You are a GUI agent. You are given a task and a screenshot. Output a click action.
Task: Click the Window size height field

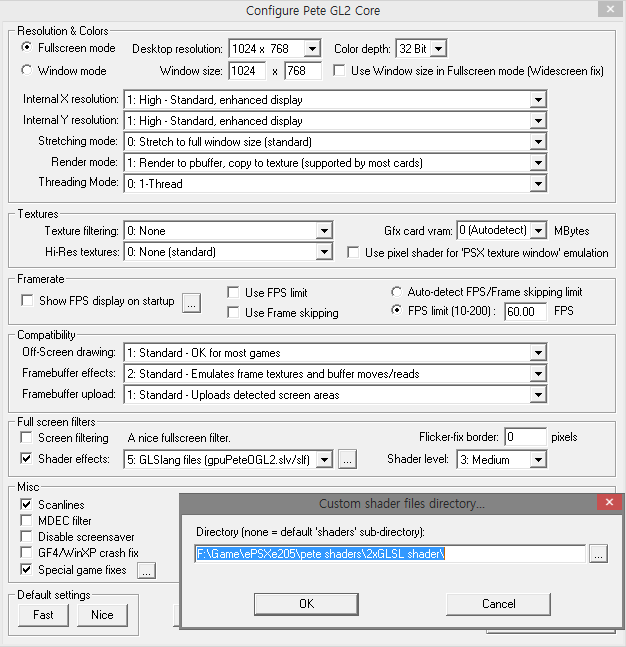tap(302, 71)
